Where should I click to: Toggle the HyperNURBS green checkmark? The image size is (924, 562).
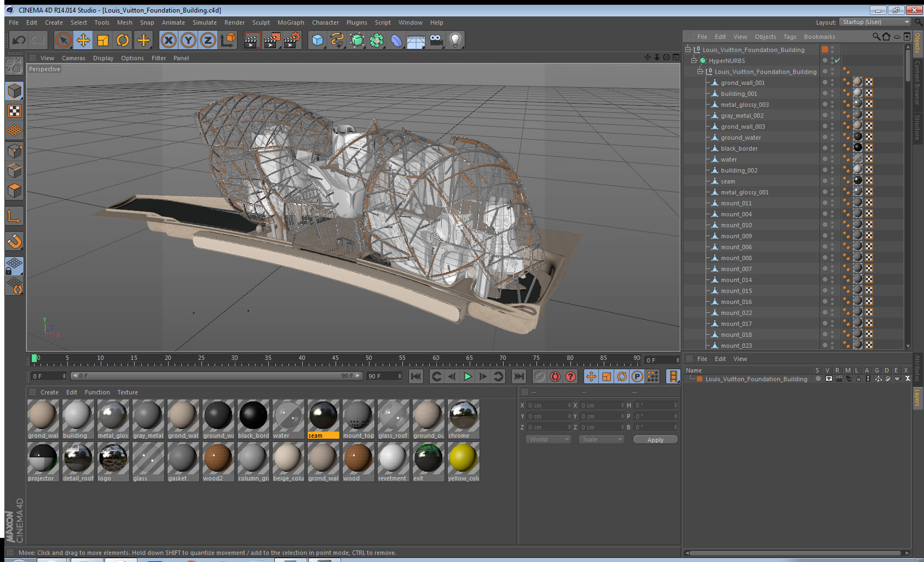click(x=838, y=60)
